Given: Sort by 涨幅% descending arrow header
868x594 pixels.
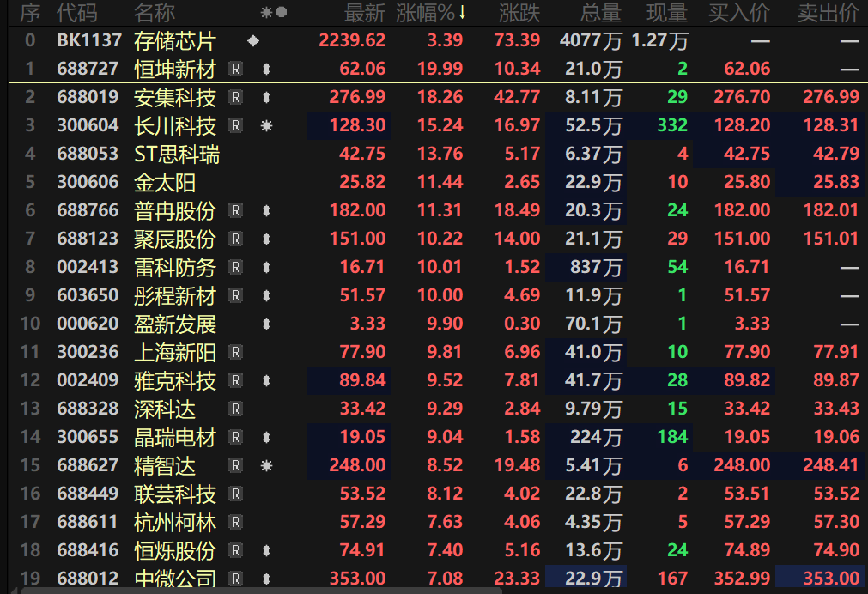Looking at the screenshot, I should (x=431, y=13).
